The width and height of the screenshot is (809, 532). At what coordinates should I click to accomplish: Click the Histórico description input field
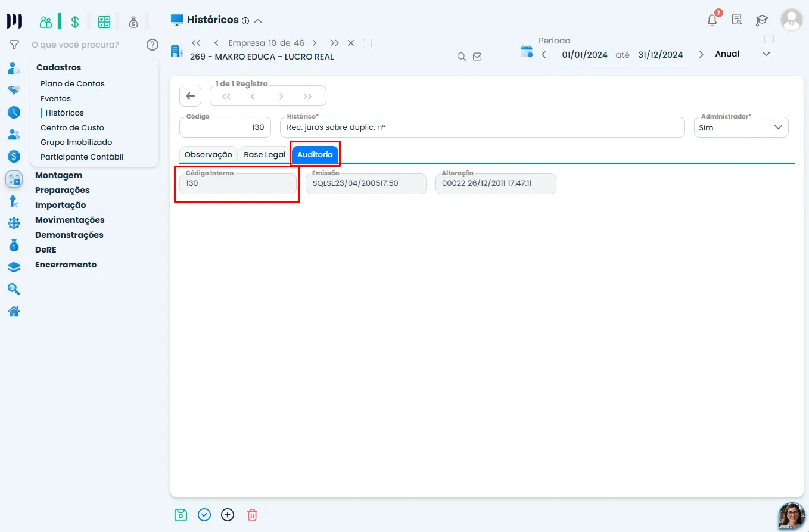pos(482,127)
